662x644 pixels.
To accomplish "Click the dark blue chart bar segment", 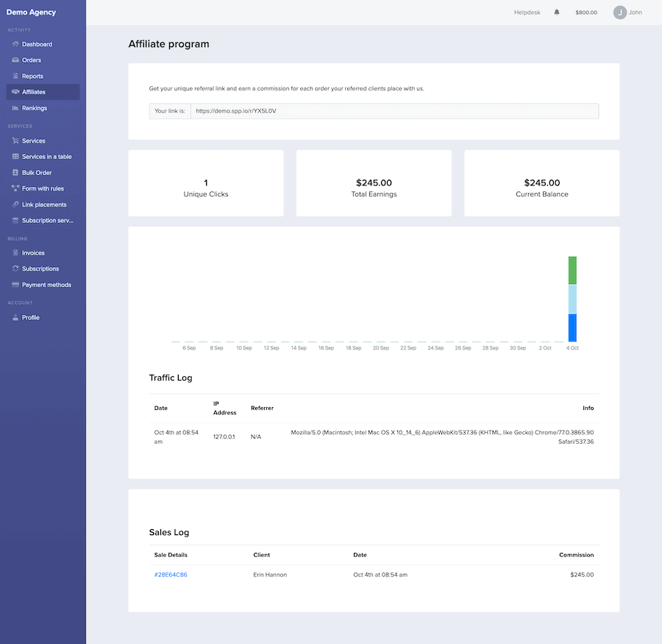I will pyautogui.click(x=572, y=328).
